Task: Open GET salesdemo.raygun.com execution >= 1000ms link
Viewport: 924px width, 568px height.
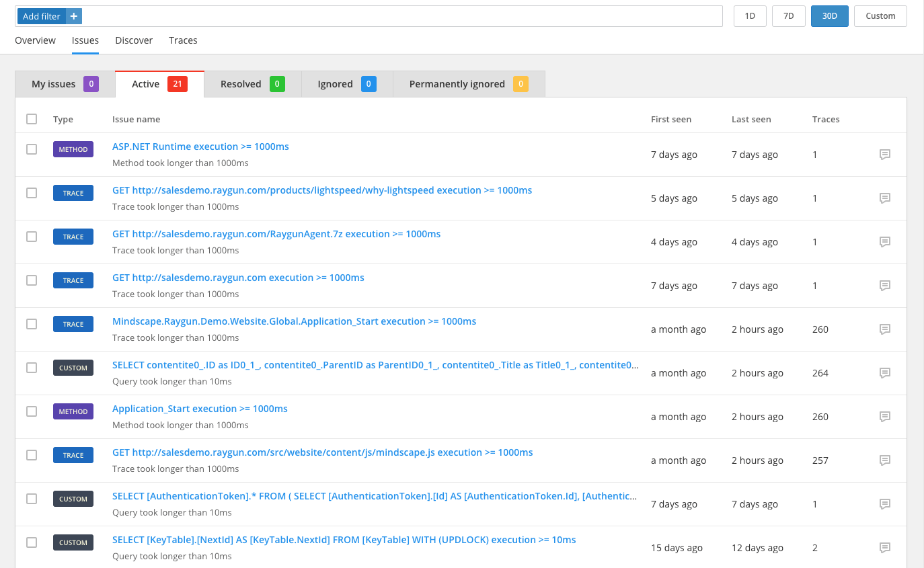Action: pyautogui.click(x=238, y=278)
